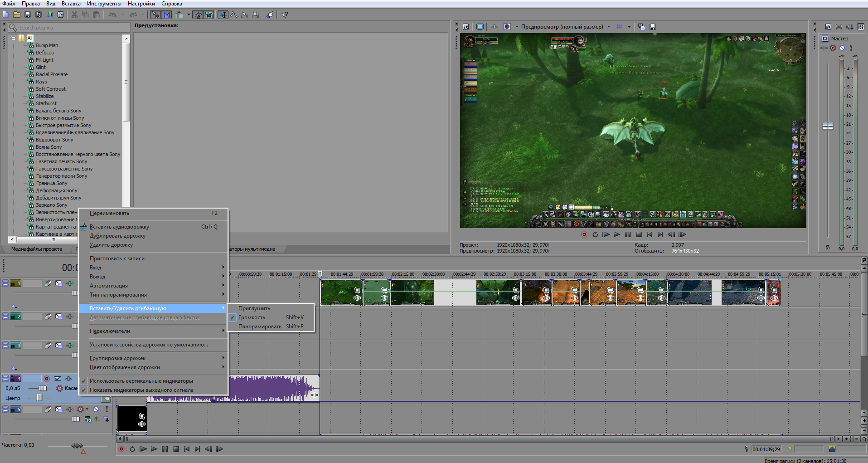This screenshot has height=463, width=868.
Task: Open Mixing Console from Master panel
Action: click(x=861, y=27)
